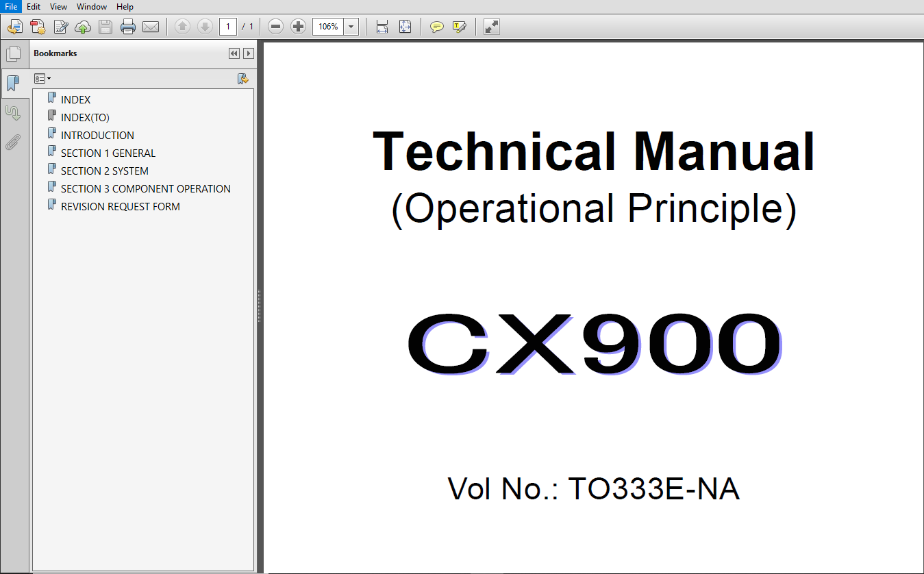Screen dimensions: 924x574
Task: Open SECTION 3 COMPONENT OPERATION bookmark
Action: pos(146,188)
